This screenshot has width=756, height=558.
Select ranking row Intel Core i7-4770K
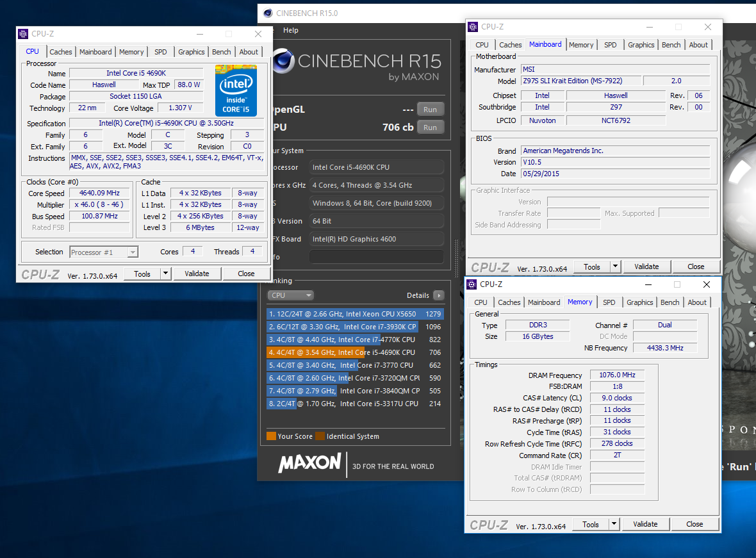355,340
